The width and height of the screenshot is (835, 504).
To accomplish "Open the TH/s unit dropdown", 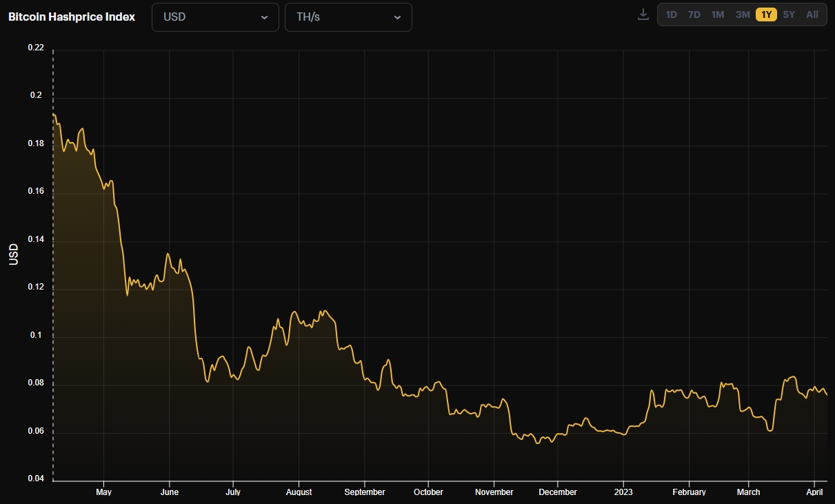I will click(x=348, y=17).
